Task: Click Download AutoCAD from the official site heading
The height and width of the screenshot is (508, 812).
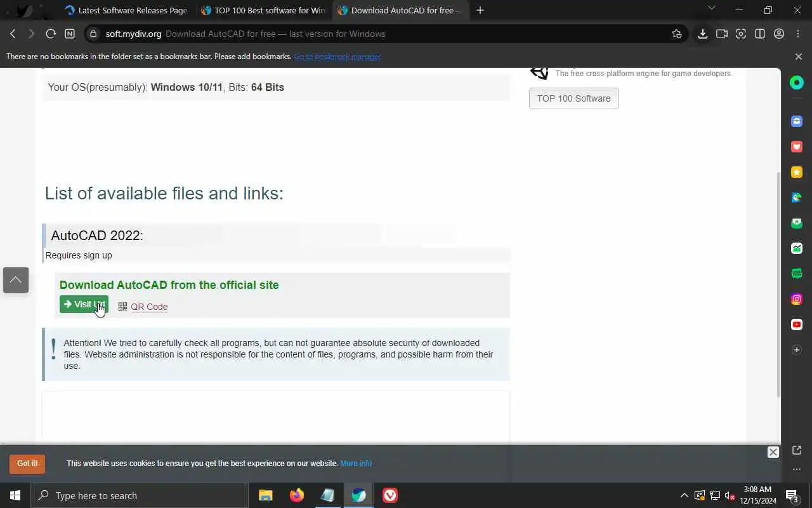Action: point(169,285)
